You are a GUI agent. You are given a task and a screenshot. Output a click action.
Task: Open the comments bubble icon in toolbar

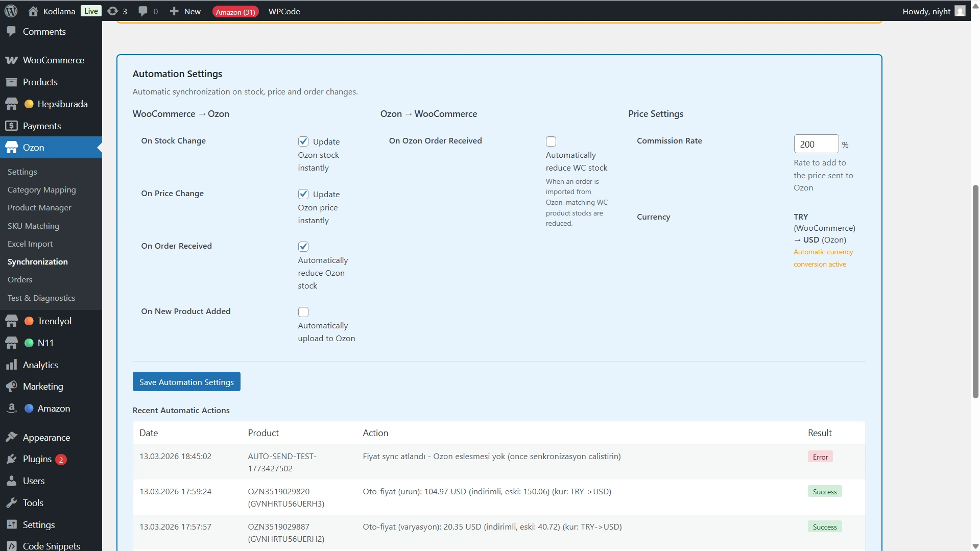[x=143, y=11]
